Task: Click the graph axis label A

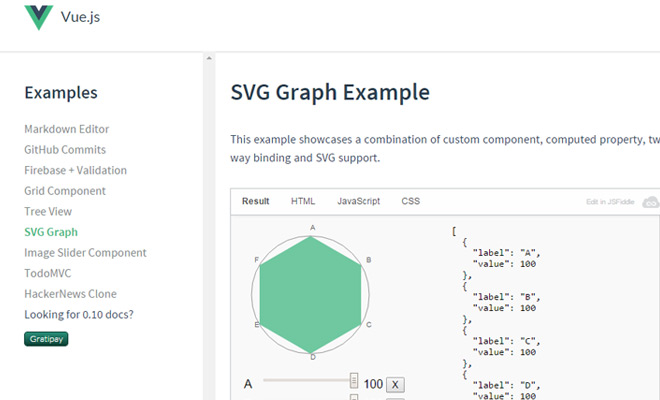Action: pyautogui.click(x=313, y=228)
